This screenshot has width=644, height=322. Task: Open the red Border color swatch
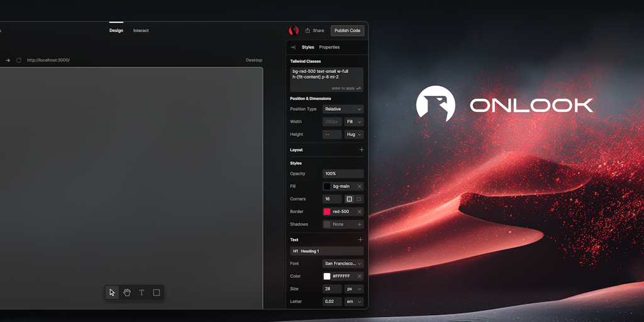coord(327,211)
